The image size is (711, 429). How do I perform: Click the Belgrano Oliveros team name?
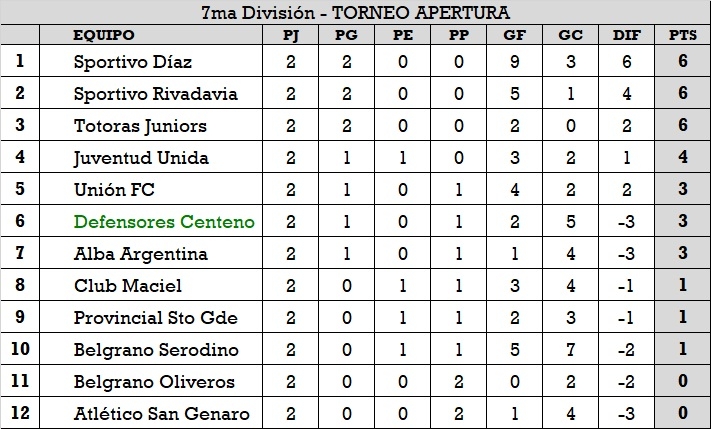coord(155,382)
